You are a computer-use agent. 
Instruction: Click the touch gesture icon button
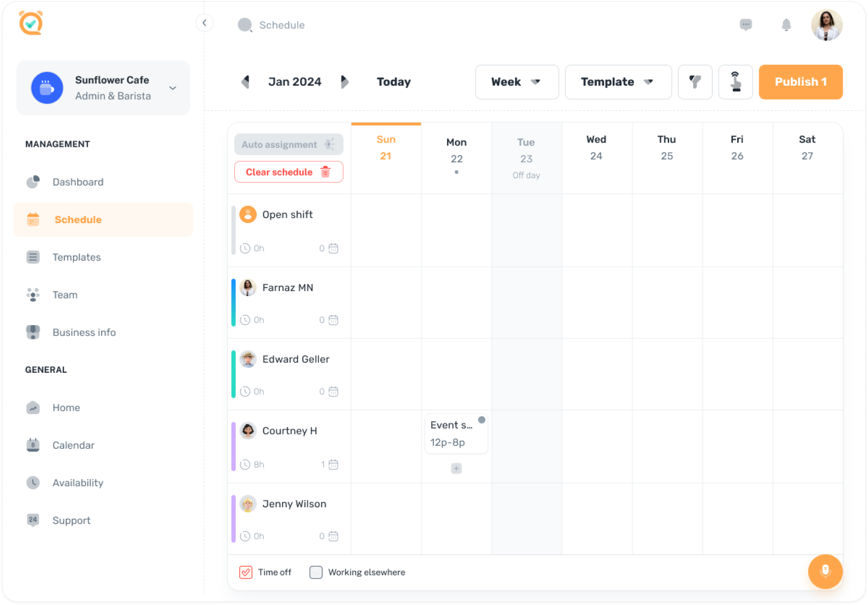[x=735, y=82]
